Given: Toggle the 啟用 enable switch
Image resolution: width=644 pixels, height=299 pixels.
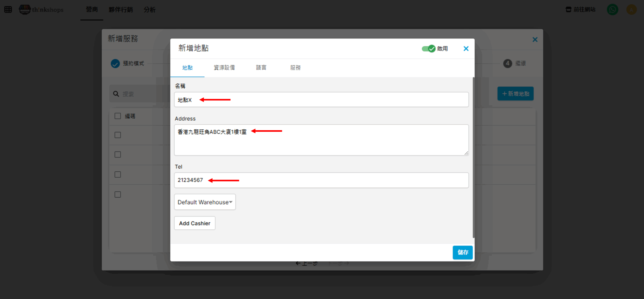Looking at the screenshot, I should [429, 49].
